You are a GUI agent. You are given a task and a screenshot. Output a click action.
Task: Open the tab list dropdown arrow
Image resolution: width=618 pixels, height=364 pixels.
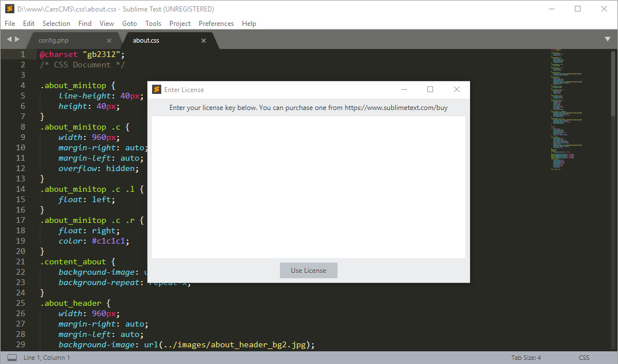click(x=608, y=39)
